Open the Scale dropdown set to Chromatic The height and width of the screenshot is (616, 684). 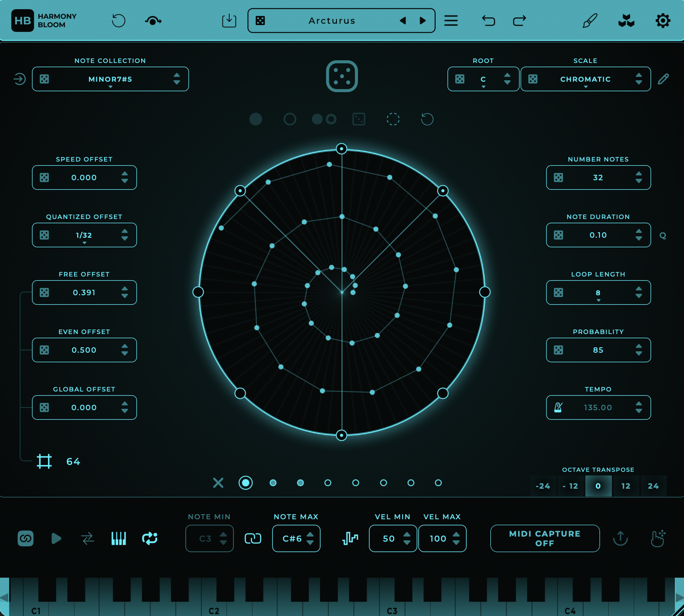pos(585,78)
